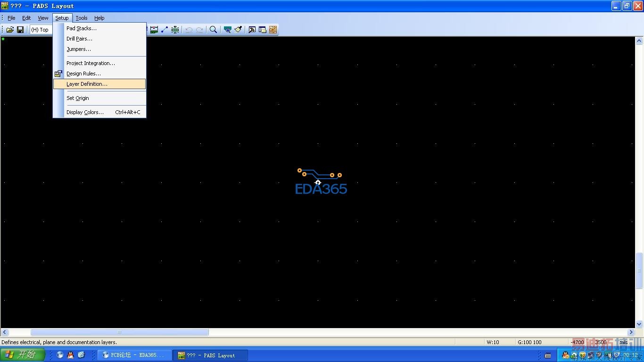
Task: Click the PADS Layout taskbar button
Action: (211, 355)
